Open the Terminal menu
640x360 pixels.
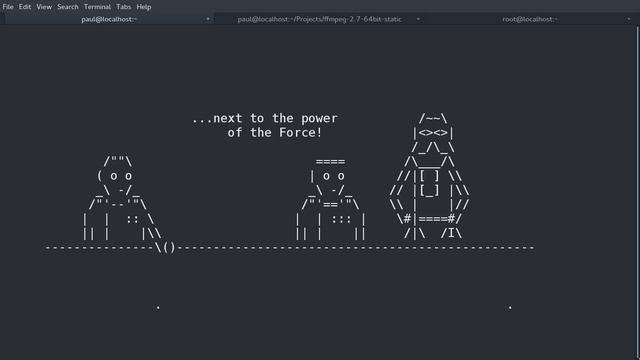tap(97, 7)
